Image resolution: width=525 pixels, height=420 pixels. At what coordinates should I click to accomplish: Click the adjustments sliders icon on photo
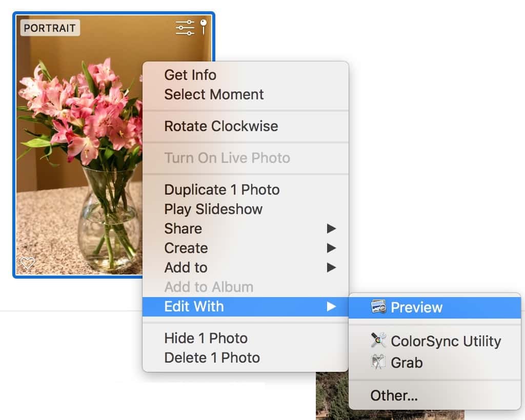coord(185,27)
